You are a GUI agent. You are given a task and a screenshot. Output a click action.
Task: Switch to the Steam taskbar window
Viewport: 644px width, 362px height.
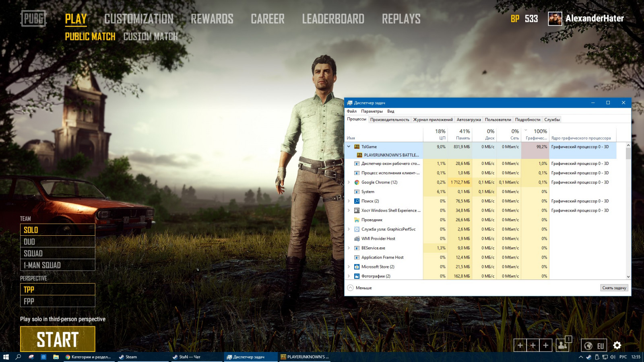click(142, 357)
